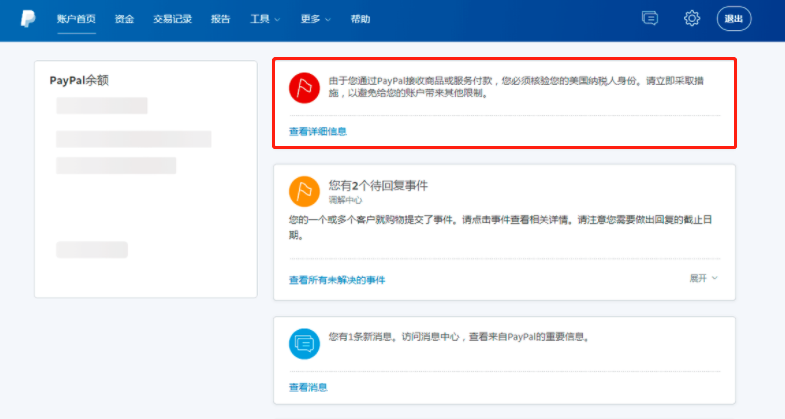Open 查看所有未解决的事件 link
Screen dimensions: 785x419
[x=337, y=280]
